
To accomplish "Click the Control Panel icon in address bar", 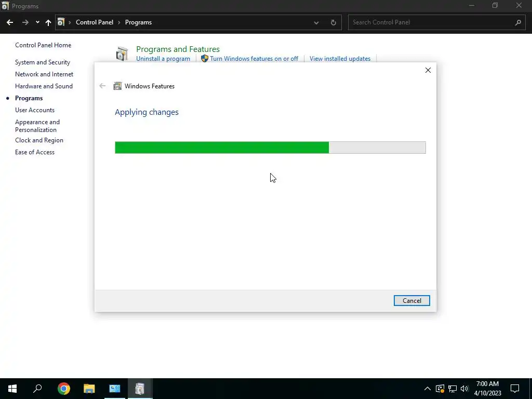I will 61,22.
